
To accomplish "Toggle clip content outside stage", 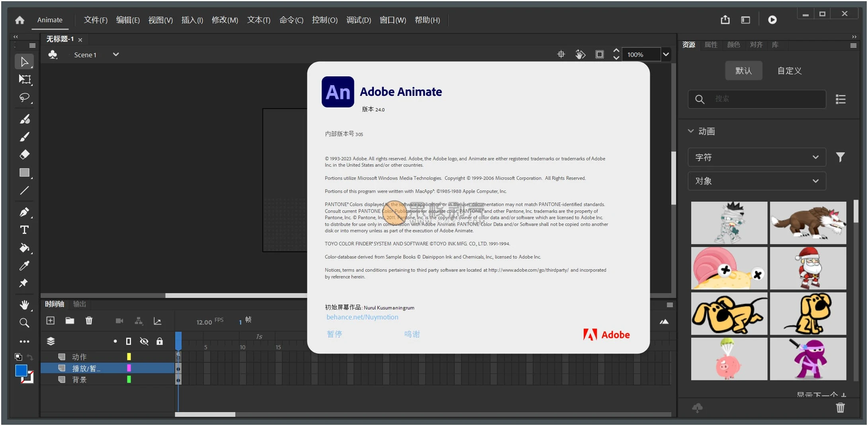I will pyautogui.click(x=599, y=54).
